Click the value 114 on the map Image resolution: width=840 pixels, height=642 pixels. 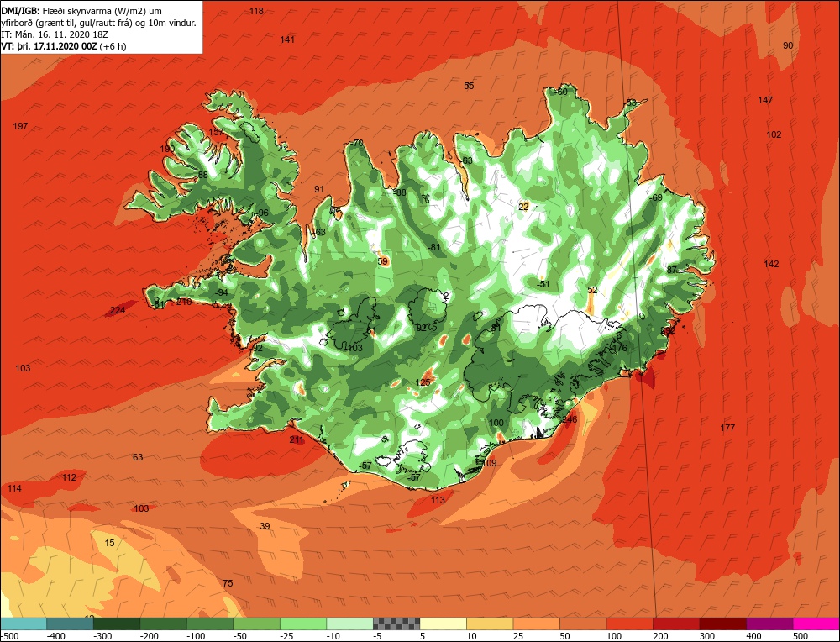click(14, 488)
